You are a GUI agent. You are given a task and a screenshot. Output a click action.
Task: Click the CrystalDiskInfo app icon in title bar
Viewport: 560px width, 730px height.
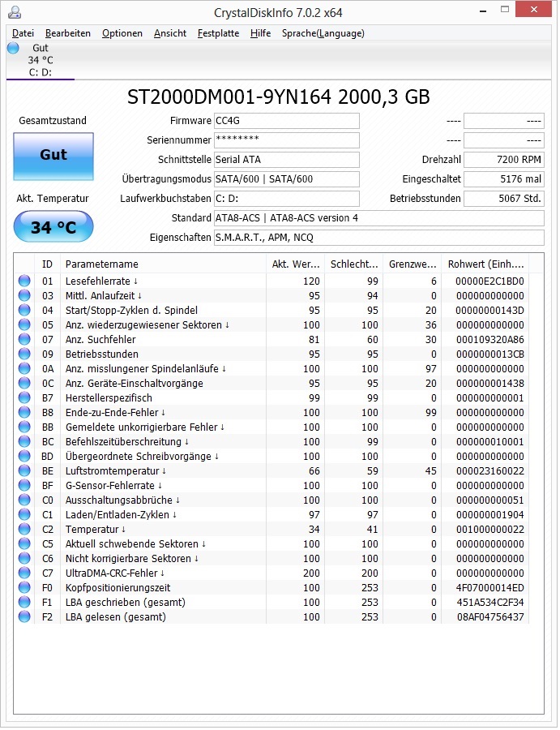(x=15, y=11)
